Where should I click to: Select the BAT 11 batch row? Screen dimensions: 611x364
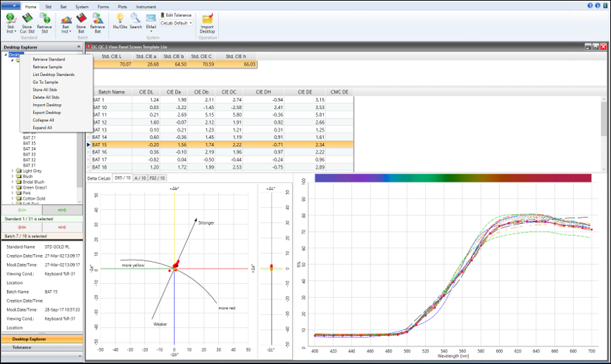click(220, 115)
